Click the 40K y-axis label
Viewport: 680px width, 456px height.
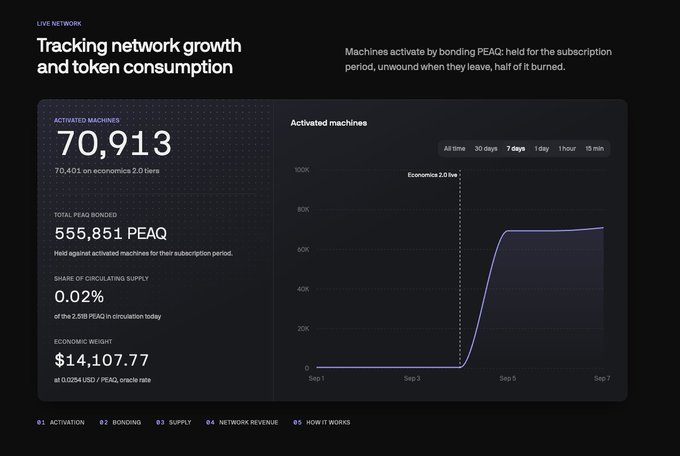pos(303,289)
